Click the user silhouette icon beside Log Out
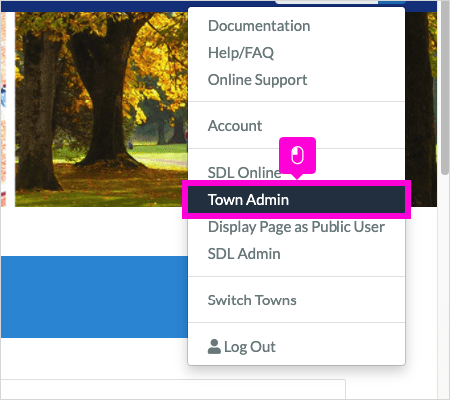This screenshot has width=450, height=400. coord(214,347)
